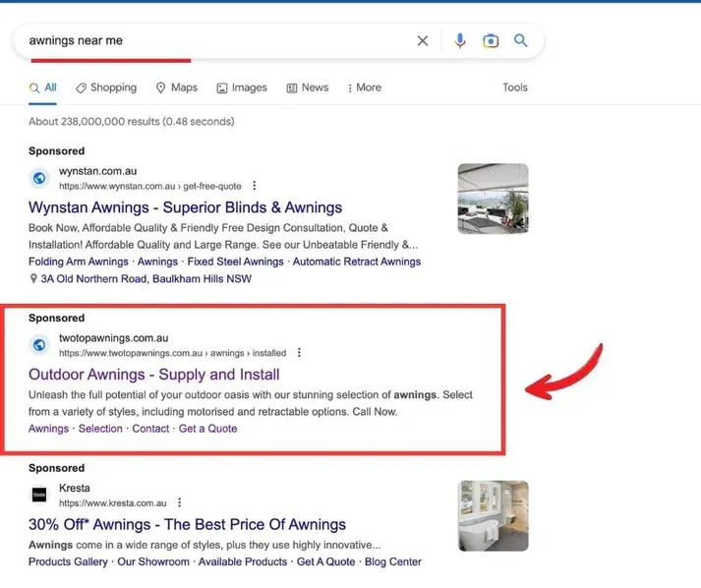Switch to the Shopping tab
Image resolution: width=701 pixels, height=588 pixels.
point(106,88)
